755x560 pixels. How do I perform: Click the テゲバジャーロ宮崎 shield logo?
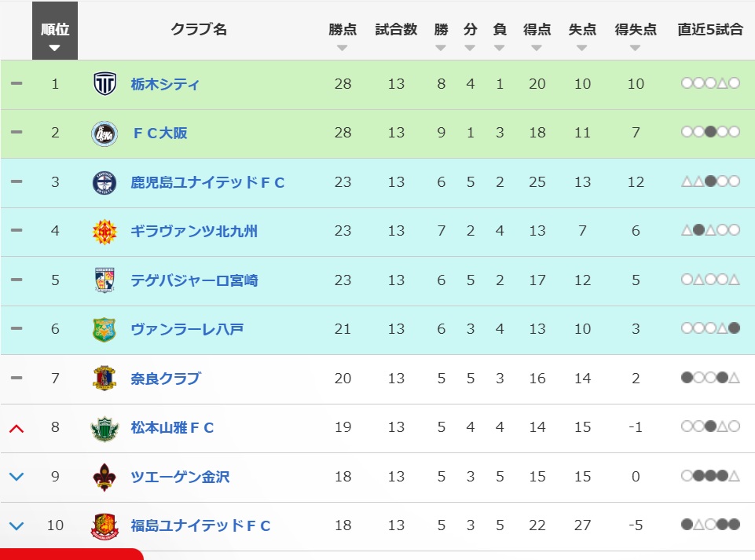coord(104,280)
